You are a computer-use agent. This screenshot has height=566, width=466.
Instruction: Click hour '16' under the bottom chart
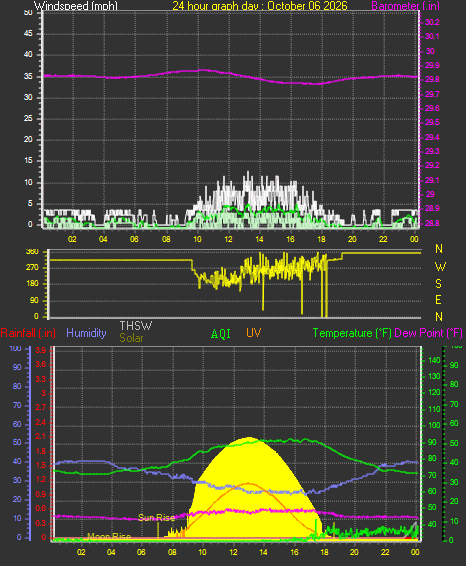(294, 552)
